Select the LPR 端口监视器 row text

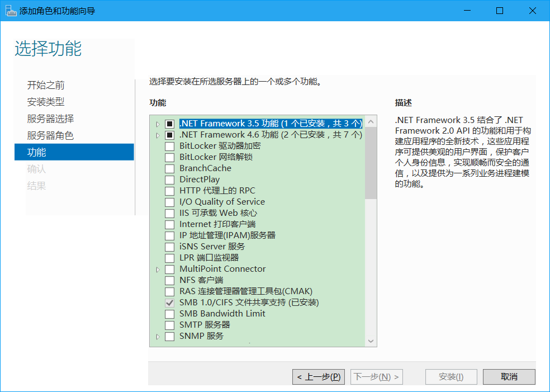click(x=209, y=258)
